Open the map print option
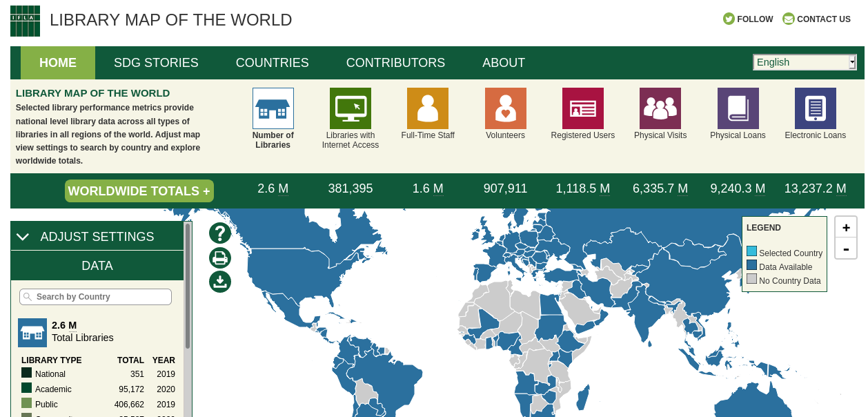 pos(220,258)
